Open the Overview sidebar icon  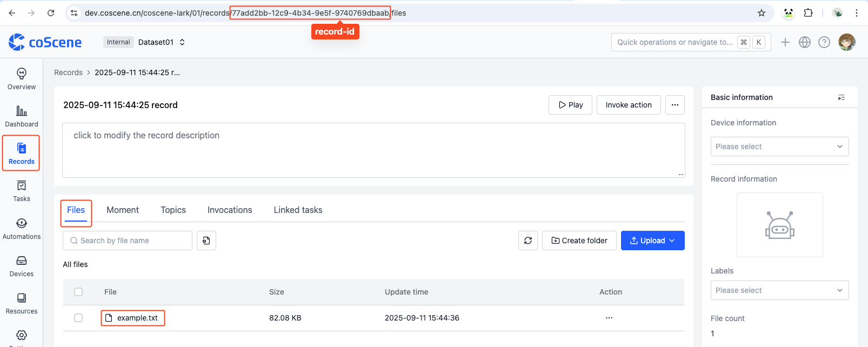pos(22,79)
